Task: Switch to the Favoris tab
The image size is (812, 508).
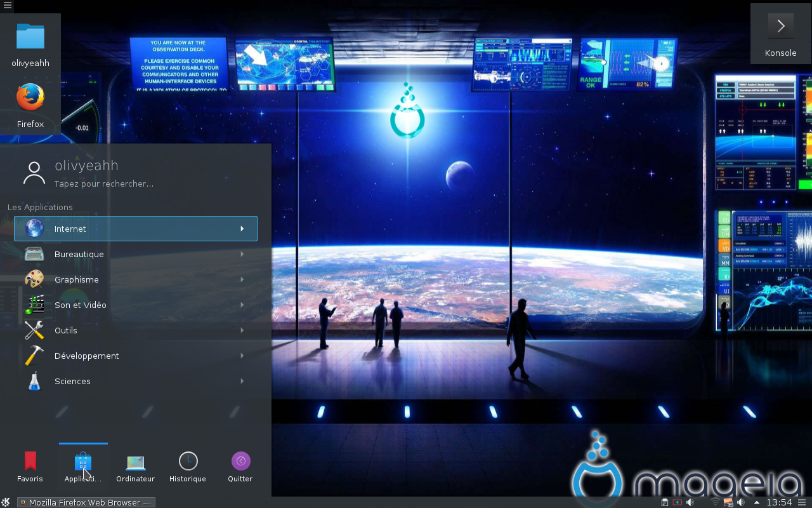Action: (30, 467)
